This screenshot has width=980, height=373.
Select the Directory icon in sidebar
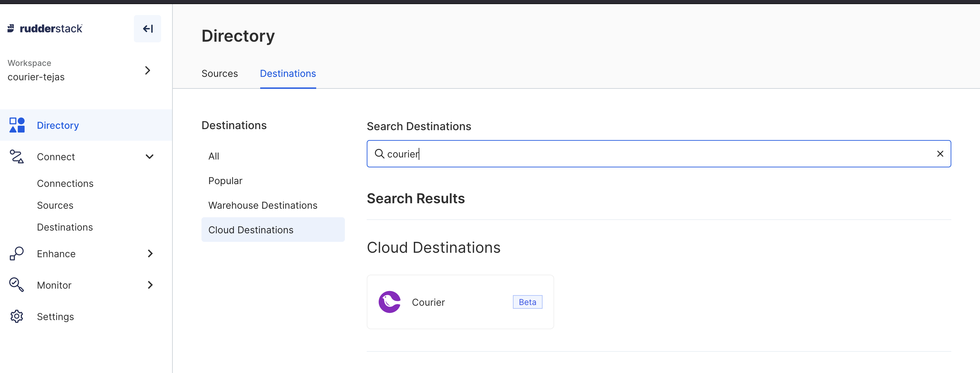(16, 124)
